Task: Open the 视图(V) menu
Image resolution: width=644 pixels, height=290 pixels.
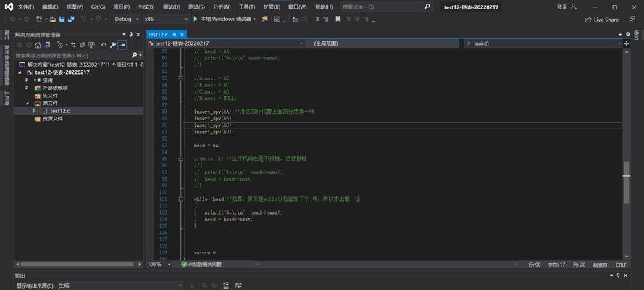Action: [75, 7]
